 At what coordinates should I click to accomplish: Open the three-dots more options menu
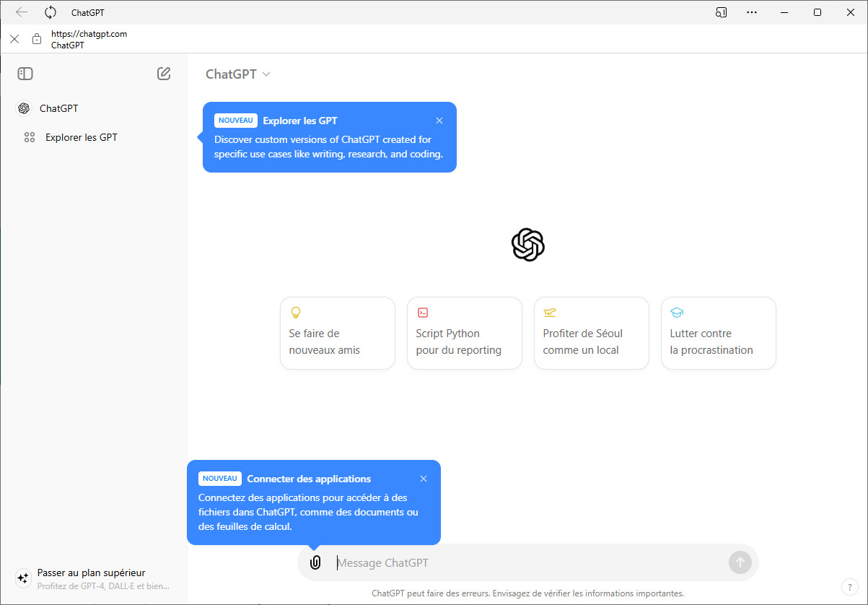pos(752,12)
